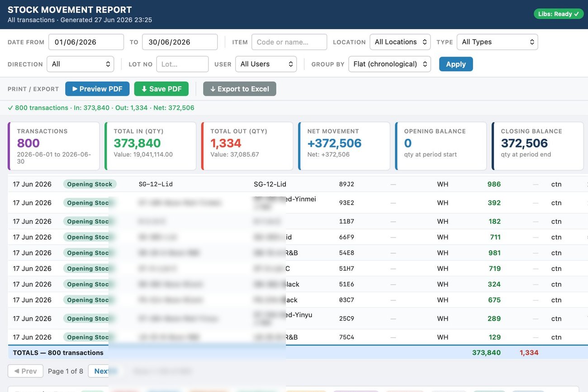Screen dimensions: 588x392
Task: Click the Page 1 of 8 indicator
Action: 66,371
